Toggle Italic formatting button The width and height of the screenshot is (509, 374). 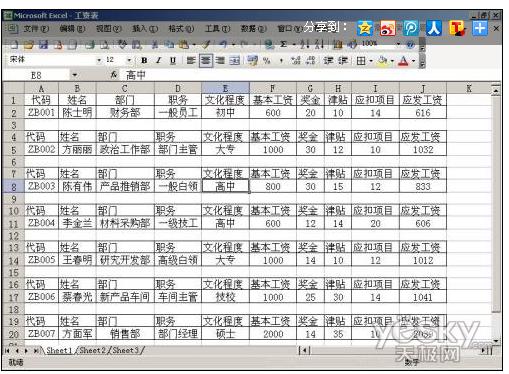159,60
